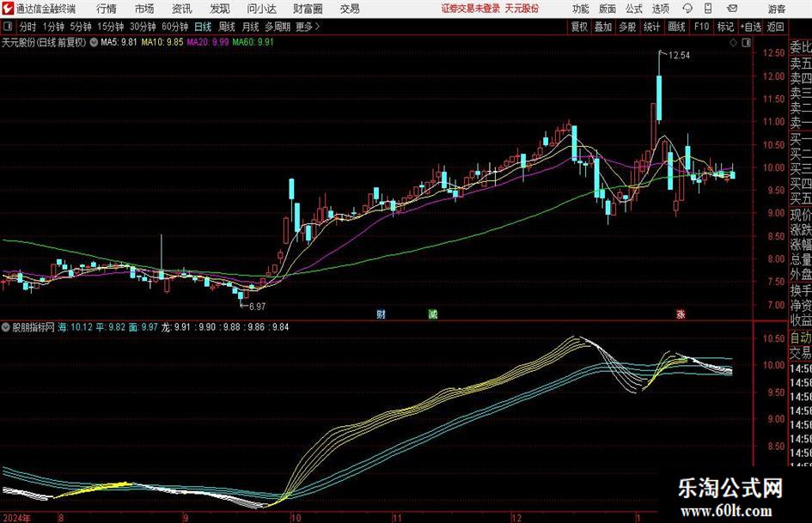This screenshot has height=523, width=812.
Task: Switch to 周线 weekly period tab
Action: pos(227,27)
